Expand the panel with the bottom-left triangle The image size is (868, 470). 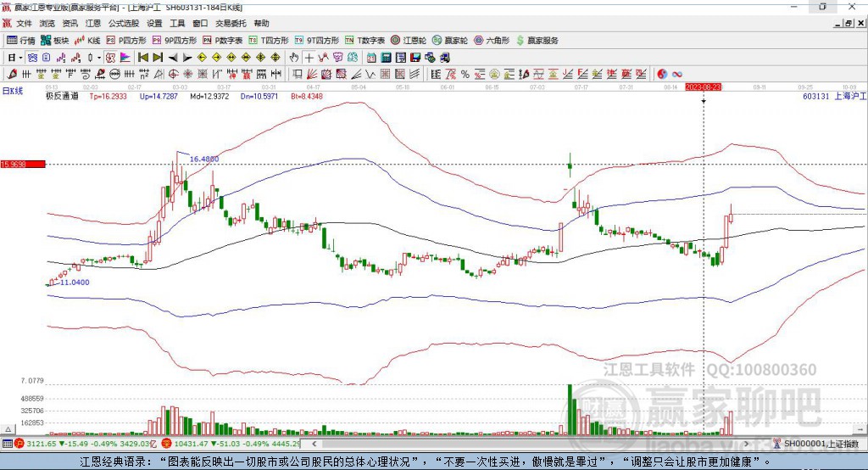click(8, 429)
